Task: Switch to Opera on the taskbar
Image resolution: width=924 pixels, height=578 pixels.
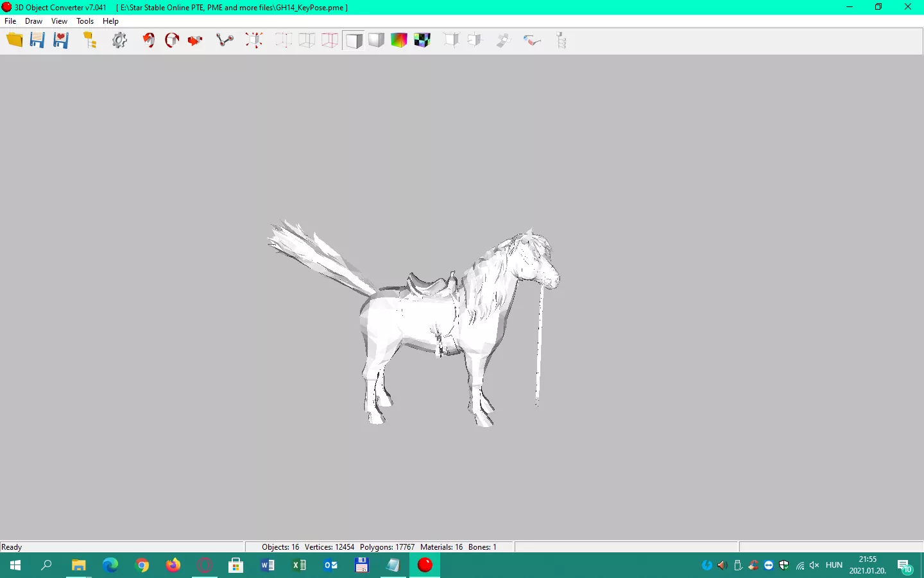Action: pyautogui.click(x=205, y=565)
